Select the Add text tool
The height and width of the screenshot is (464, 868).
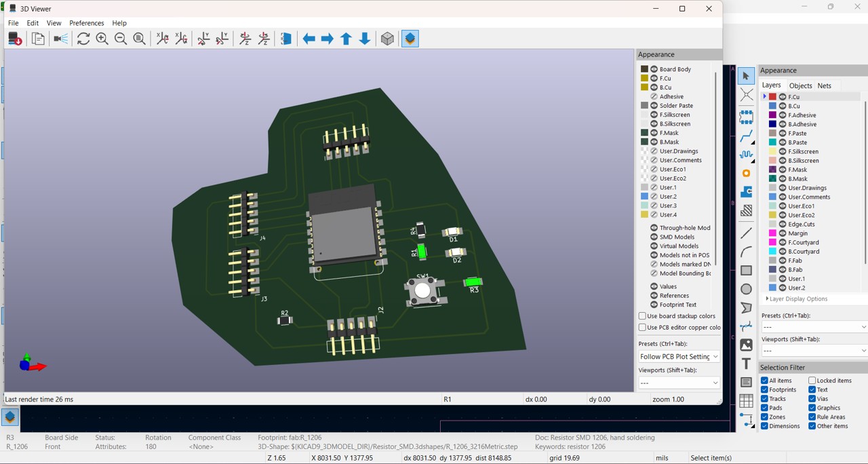(746, 364)
